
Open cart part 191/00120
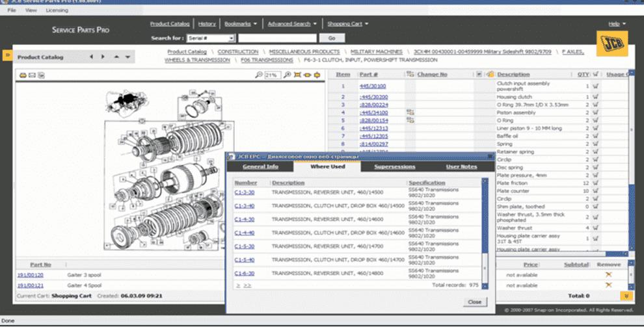pos(31,275)
